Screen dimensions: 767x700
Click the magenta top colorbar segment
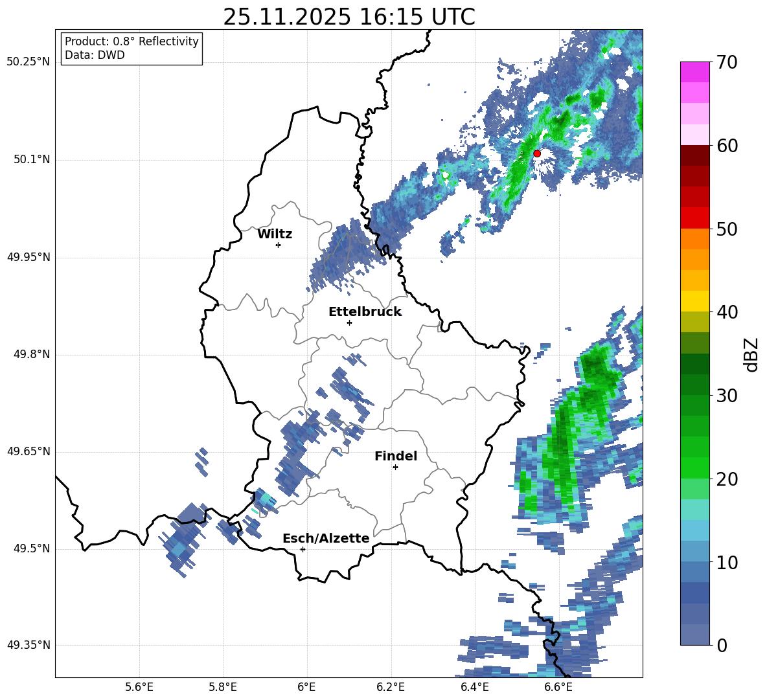695,72
